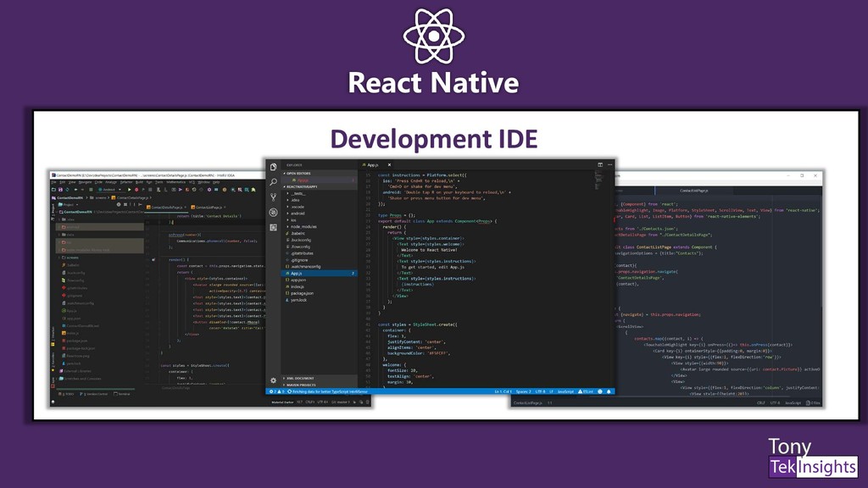The width and height of the screenshot is (868, 488).
Task: Close the App.js tab in VS Code
Action: click(389, 164)
